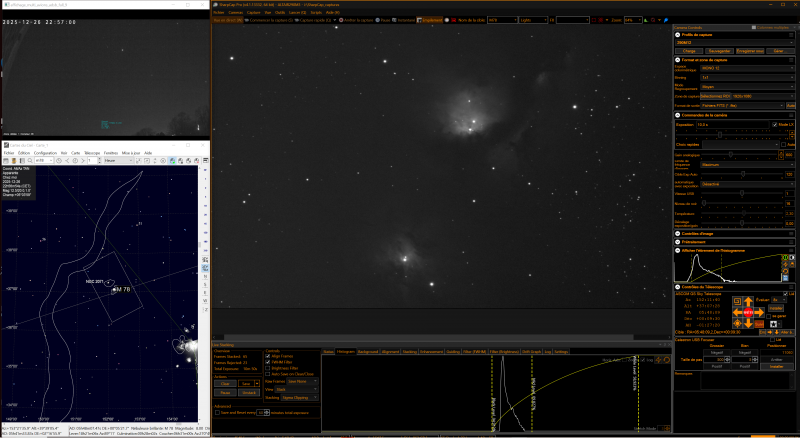Open Binning 1x1 dropdown
Screen dimensions: 800x438
pyautogui.click(x=747, y=78)
